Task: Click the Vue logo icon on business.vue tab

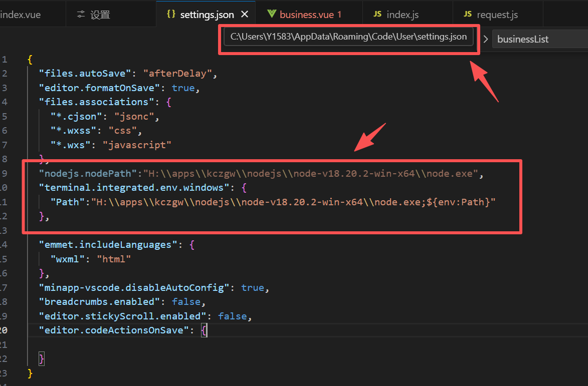Action: (272, 15)
